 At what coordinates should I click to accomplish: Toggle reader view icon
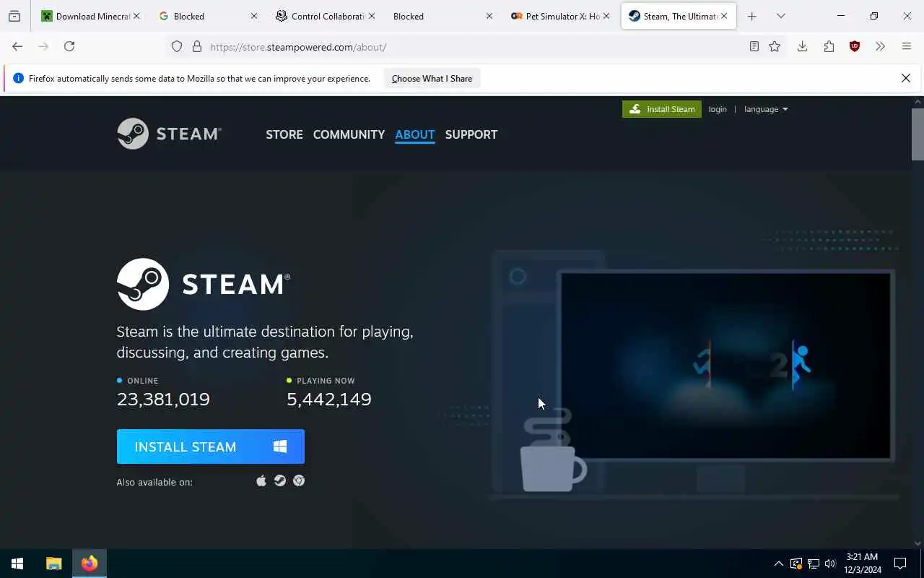pyautogui.click(x=754, y=47)
